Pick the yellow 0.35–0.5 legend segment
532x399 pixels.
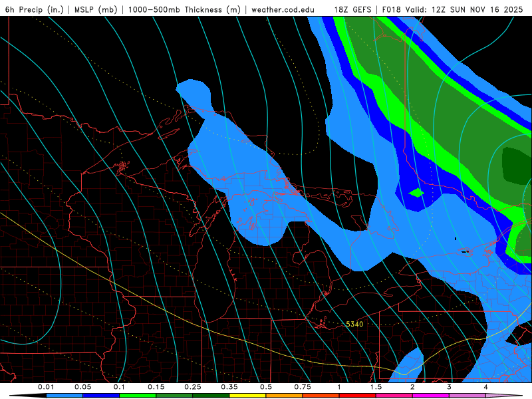click(x=247, y=396)
